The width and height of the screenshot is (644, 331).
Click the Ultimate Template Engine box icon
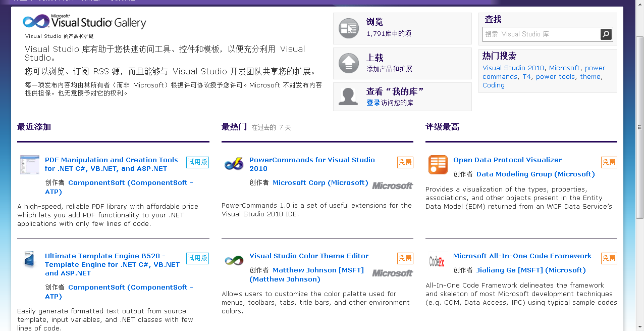(29, 260)
